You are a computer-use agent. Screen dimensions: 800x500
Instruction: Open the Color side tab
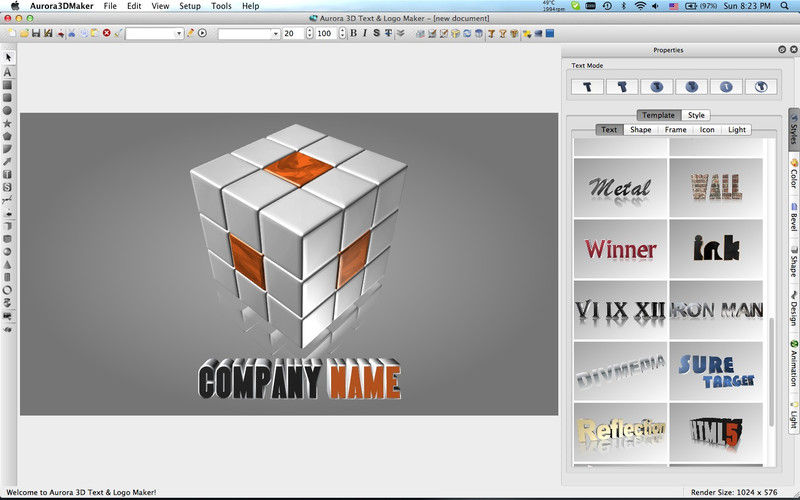click(794, 173)
